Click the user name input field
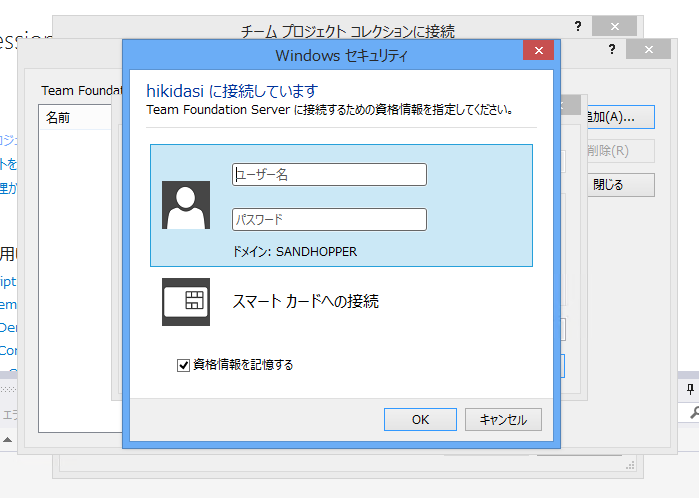 [329, 174]
